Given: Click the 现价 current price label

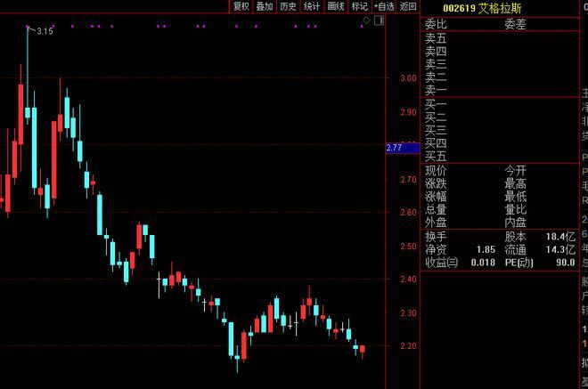Looking at the screenshot, I should [436, 171].
